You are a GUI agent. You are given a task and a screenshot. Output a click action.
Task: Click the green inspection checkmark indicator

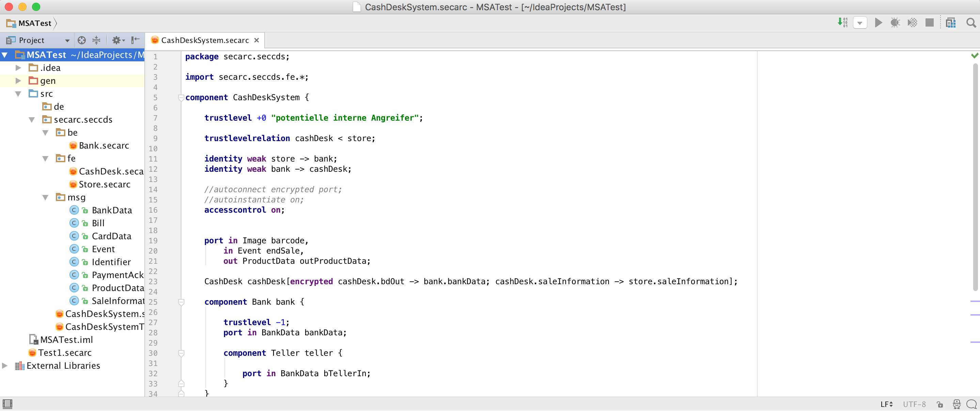coord(974,56)
